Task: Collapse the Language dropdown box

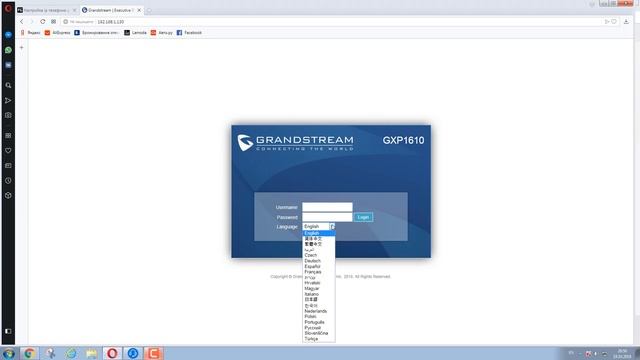Action: point(319,227)
